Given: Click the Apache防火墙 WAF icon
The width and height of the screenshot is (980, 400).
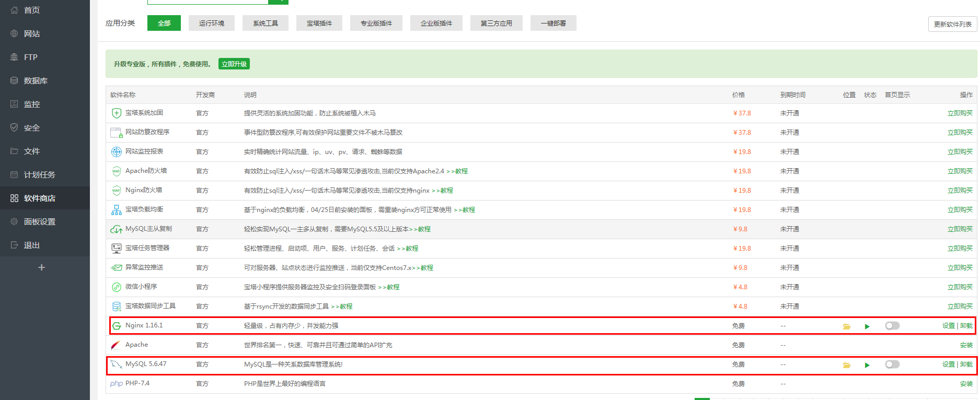Looking at the screenshot, I should [117, 171].
